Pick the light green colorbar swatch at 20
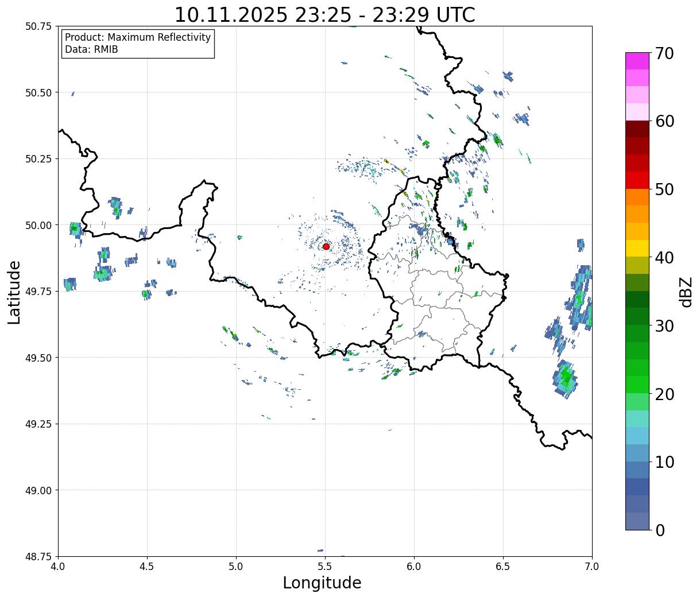 click(637, 402)
